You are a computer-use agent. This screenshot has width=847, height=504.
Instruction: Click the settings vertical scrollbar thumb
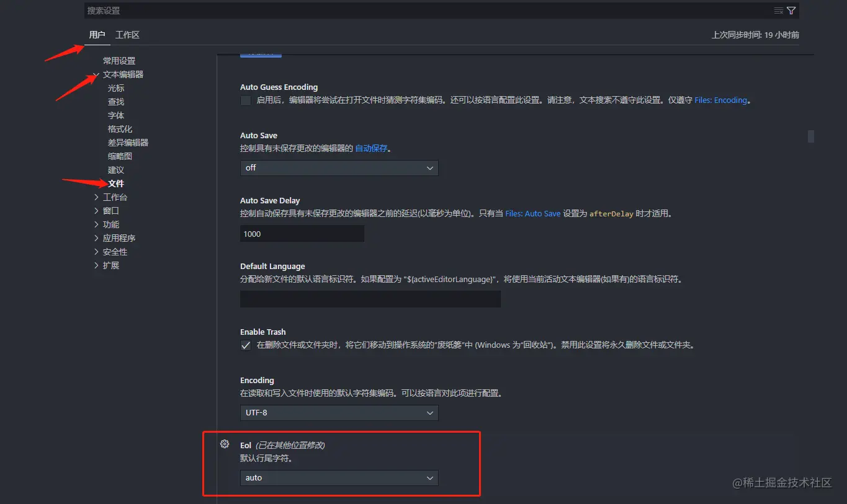click(810, 136)
